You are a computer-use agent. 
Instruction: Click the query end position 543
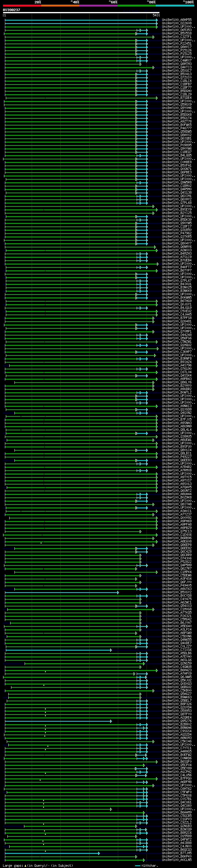tap(155, 15)
